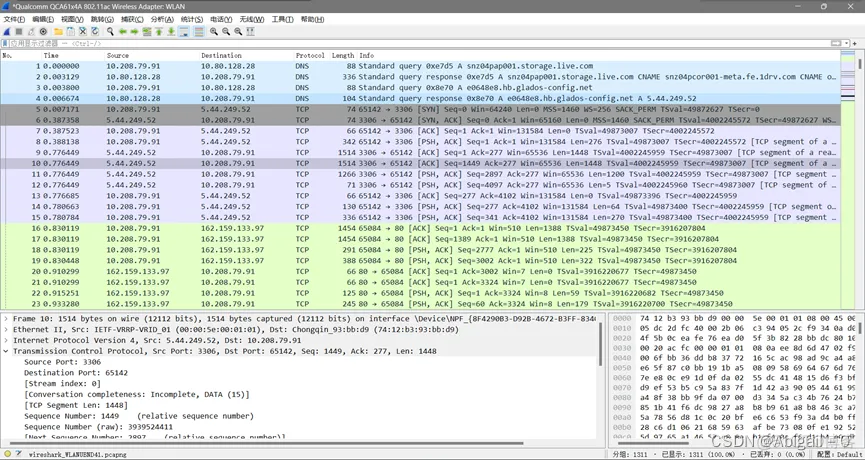Viewport: 865px width, 460px height.
Task: Sort packets by the No. column
Action: (21, 56)
